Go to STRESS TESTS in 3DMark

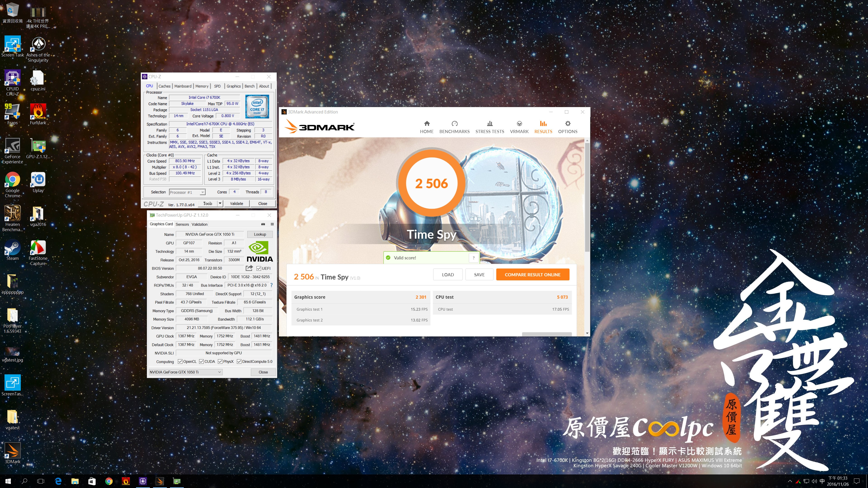(490, 127)
